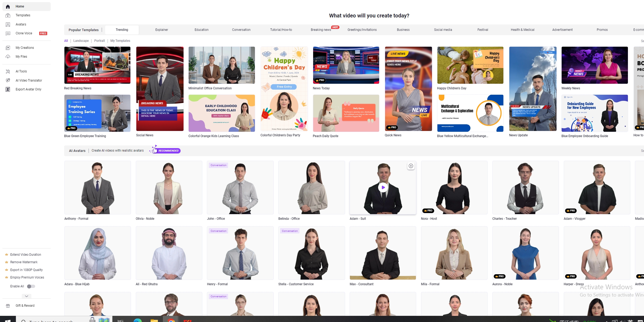Click the Extend Video Duration button

click(25, 254)
